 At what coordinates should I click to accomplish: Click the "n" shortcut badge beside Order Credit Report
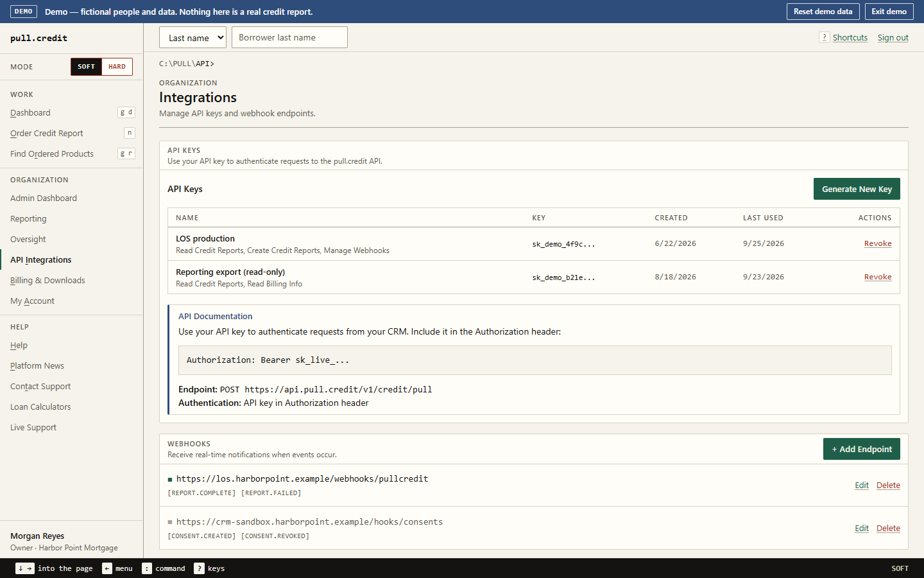tap(130, 133)
